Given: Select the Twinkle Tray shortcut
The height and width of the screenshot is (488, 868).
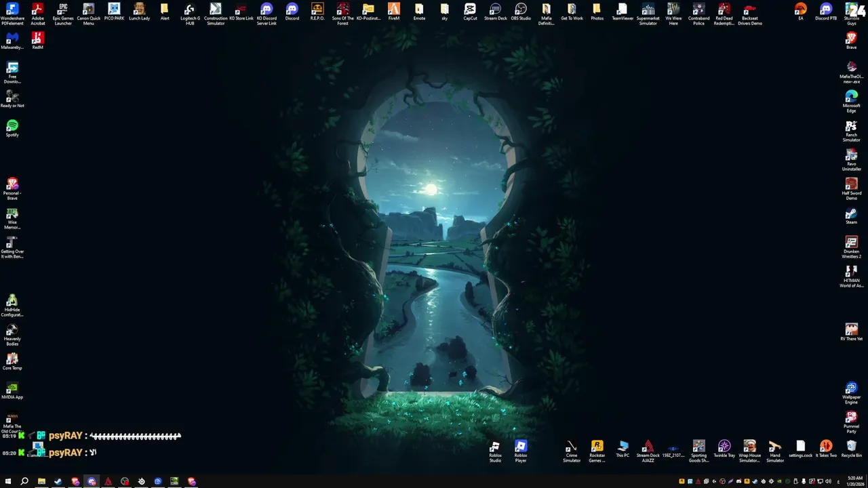Looking at the screenshot, I should click(724, 449).
